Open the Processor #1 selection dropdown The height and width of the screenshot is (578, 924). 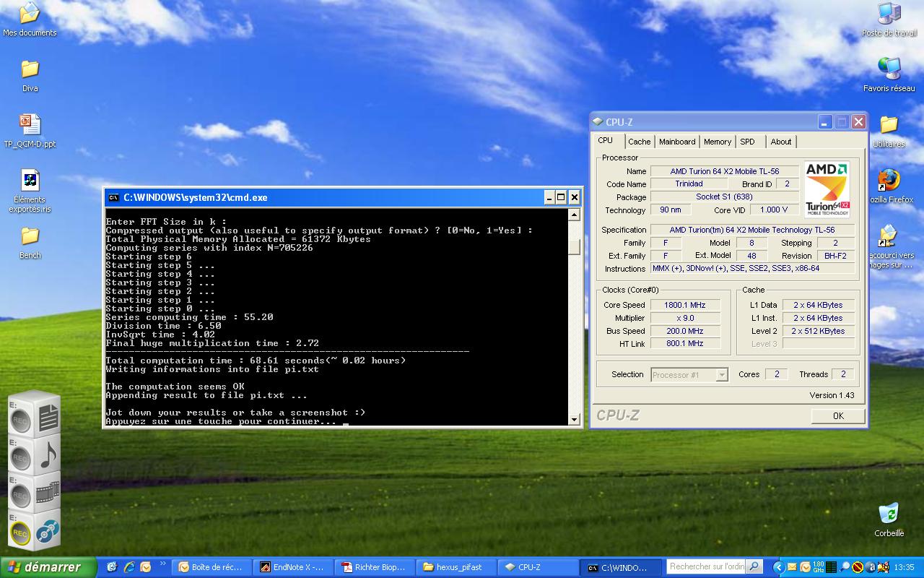click(x=689, y=374)
